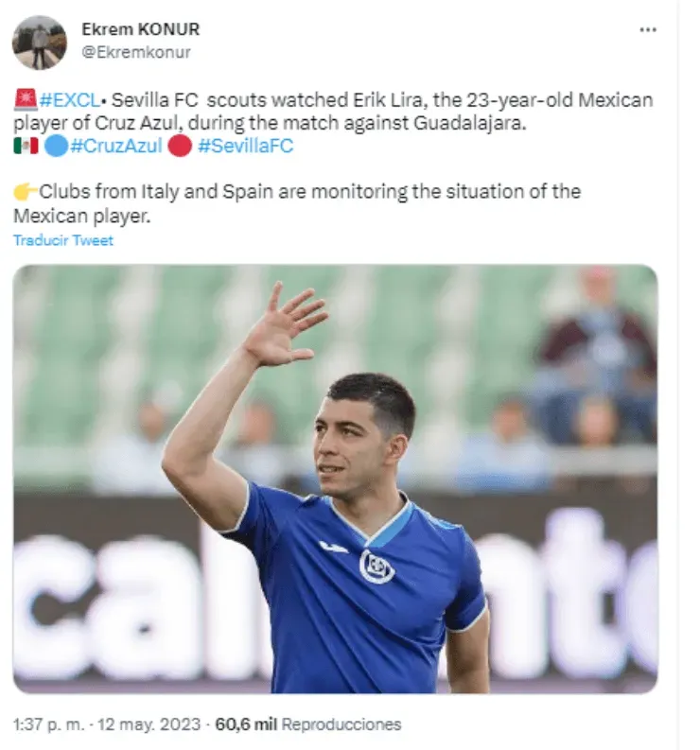The width and height of the screenshot is (700, 750).
Task: Open the @Ekremkonur handle link
Action: click(135, 52)
